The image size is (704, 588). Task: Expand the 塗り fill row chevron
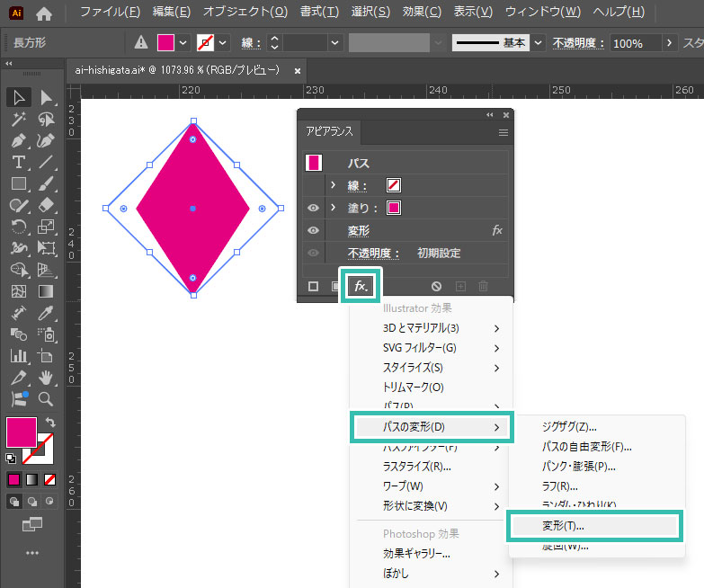pos(333,208)
